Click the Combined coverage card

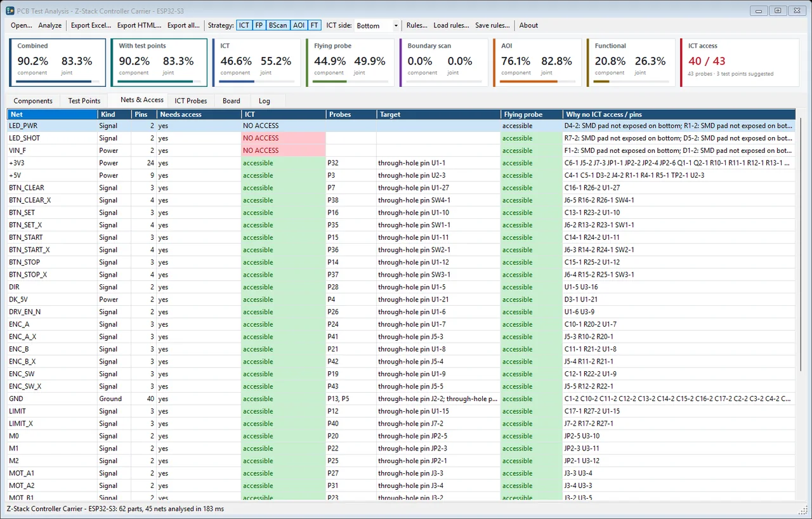(58, 63)
